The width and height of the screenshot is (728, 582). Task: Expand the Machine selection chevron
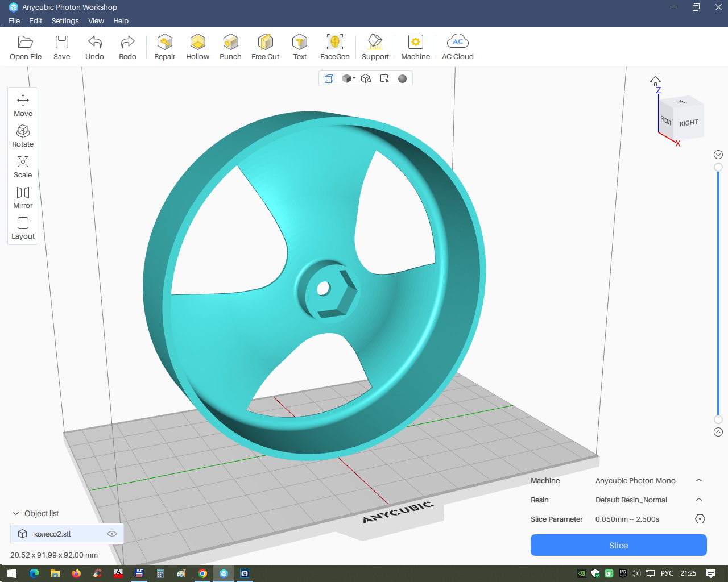(699, 481)
